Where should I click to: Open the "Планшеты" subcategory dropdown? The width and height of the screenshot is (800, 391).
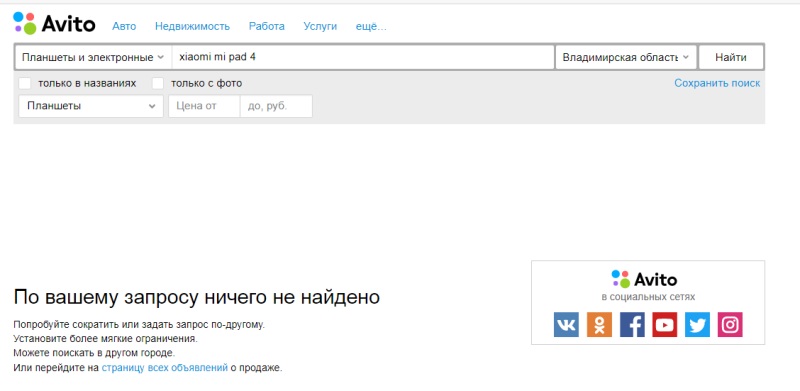91,106
